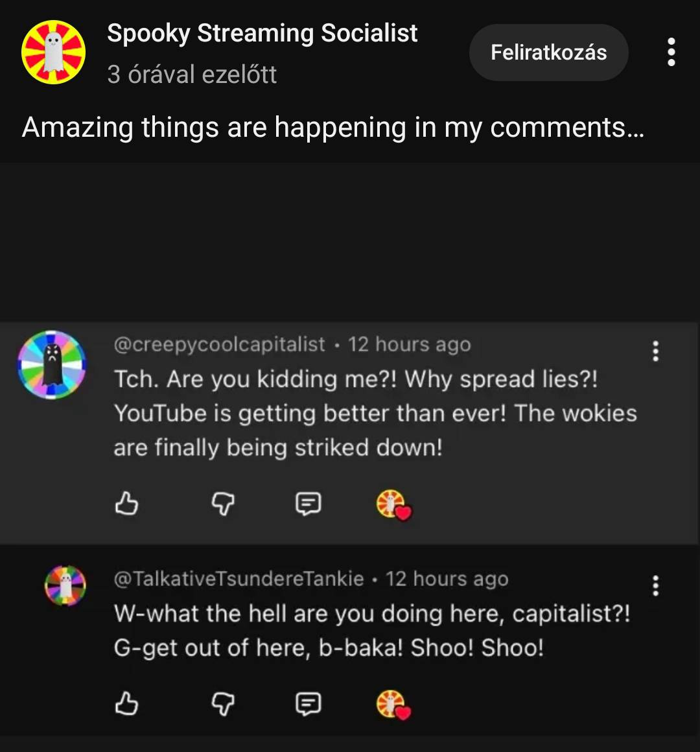The width and height of the screenshot is (700, 752).
Task: Reply to the creepycoolcapitalist comment
Action: click(x=308, y=503)
